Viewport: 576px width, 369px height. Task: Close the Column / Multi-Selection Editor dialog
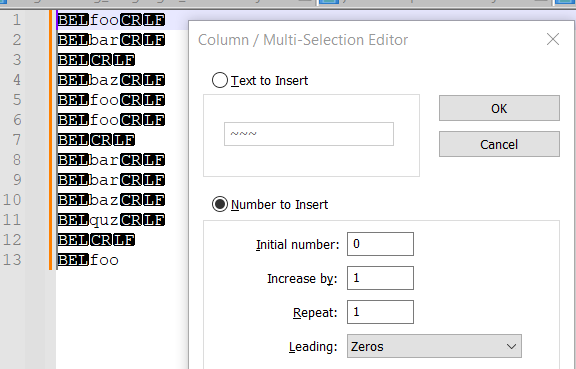[x=553, y=39]
